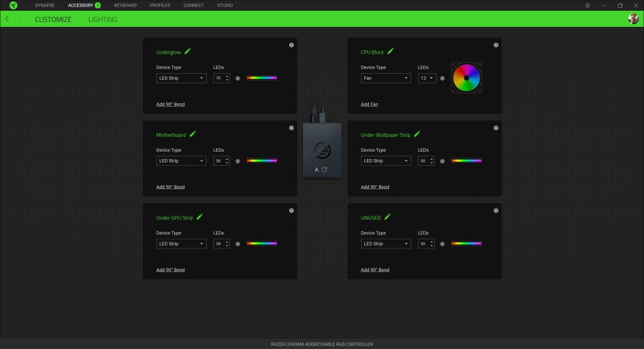Click the CPU Block rainbow fan preview

(x=466, y=78)
